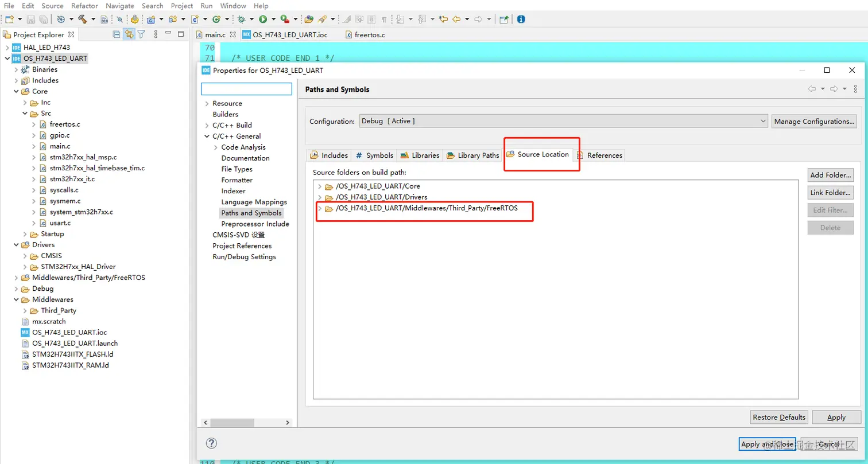The image size is (868, 464).
Task: Click the External Tools run icon with red toolbox
Action: click(285, 19)
